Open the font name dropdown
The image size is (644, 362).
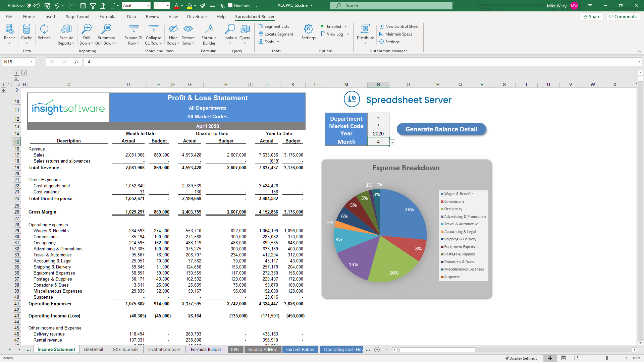[148, 6]
